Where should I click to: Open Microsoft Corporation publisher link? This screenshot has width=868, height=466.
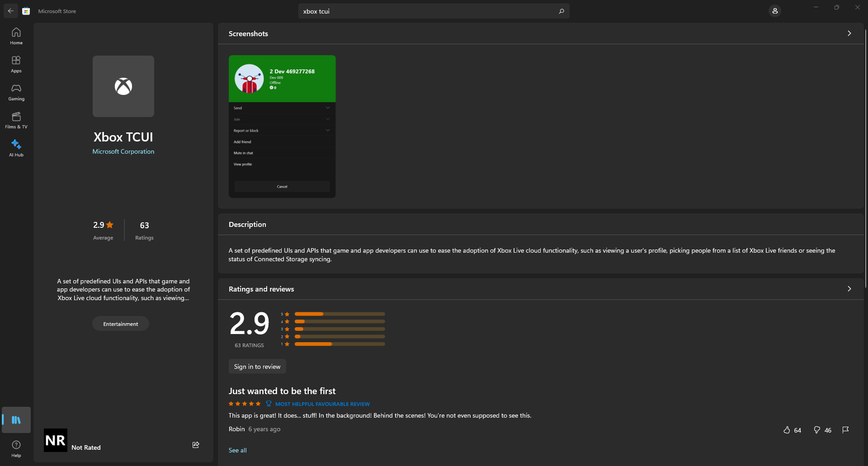123,151
